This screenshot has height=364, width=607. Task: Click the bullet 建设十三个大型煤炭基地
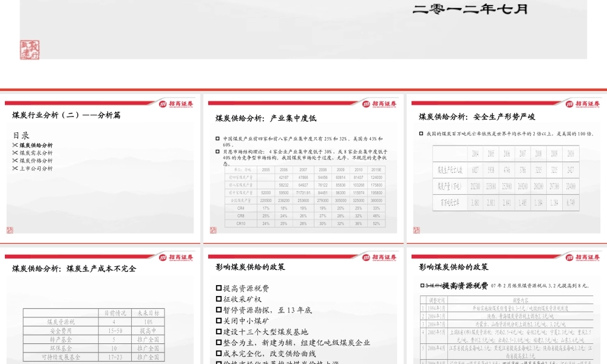266,332
